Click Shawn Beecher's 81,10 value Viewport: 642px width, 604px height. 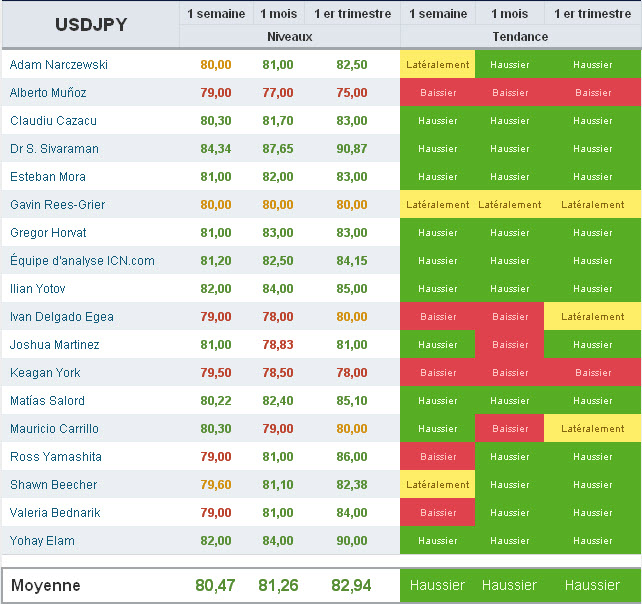278,485
